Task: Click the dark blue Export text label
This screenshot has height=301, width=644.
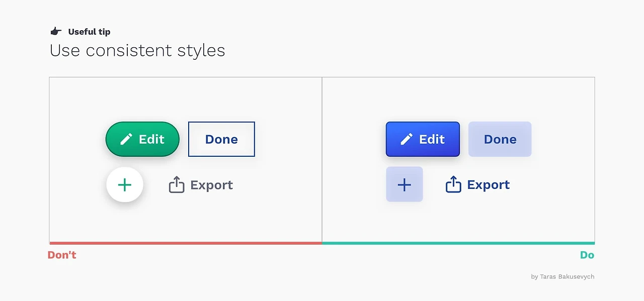Action: [488, 185]
